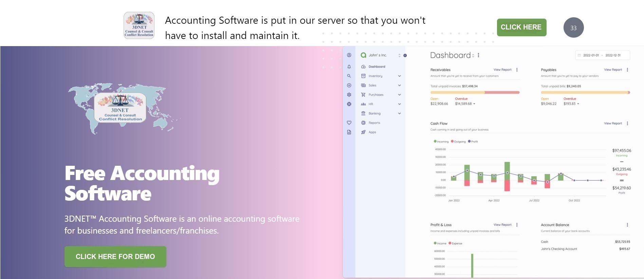
Task: Click View Report link for Receivables
Action: point(502,70)
